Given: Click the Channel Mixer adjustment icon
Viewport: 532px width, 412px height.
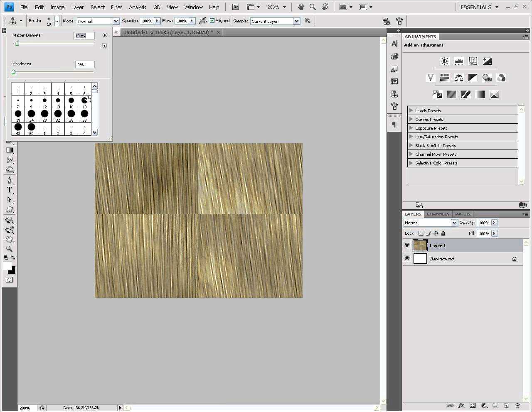Looking at the screenshot, I should pos(501,78).
